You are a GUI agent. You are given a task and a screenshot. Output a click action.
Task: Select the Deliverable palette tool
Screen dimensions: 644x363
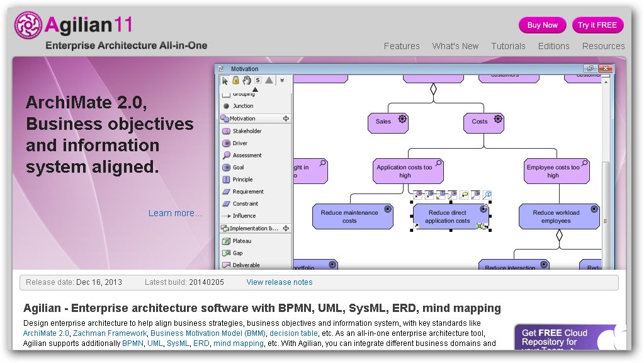pyautogui.click(x=241, y=265)
